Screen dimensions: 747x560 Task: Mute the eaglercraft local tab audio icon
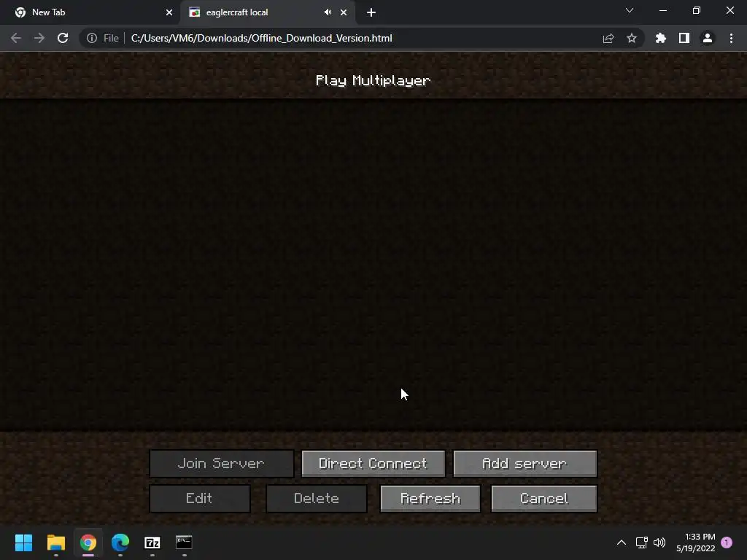328,12
